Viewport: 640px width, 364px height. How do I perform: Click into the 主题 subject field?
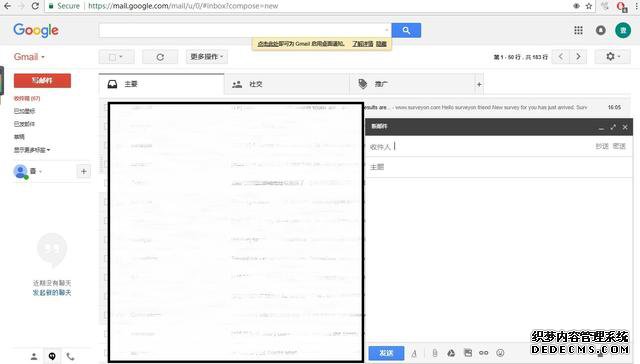tap(499, 167)
